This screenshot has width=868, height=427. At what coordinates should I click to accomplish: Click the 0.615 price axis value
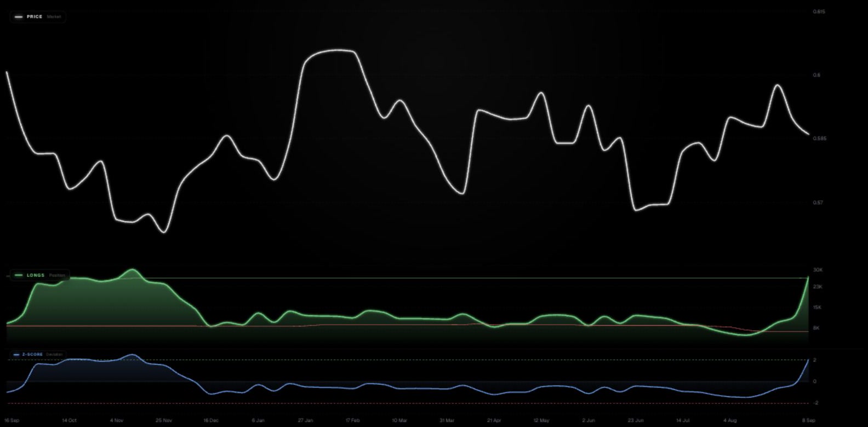(819, 11)
